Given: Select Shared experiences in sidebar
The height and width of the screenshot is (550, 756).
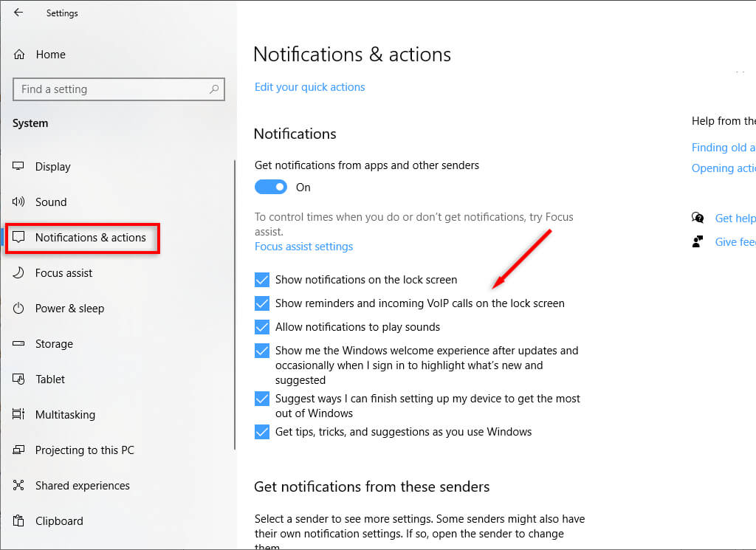Looking at the screenshot, I should pyautogui.click(x=83, y=486).
